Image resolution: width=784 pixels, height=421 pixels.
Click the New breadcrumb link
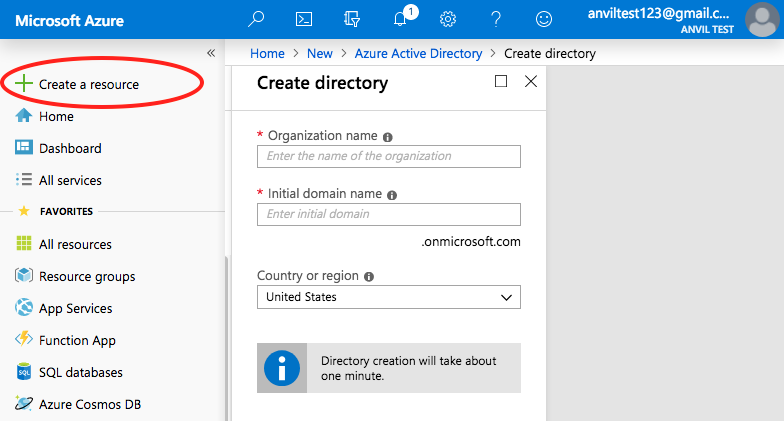(320, 54)
